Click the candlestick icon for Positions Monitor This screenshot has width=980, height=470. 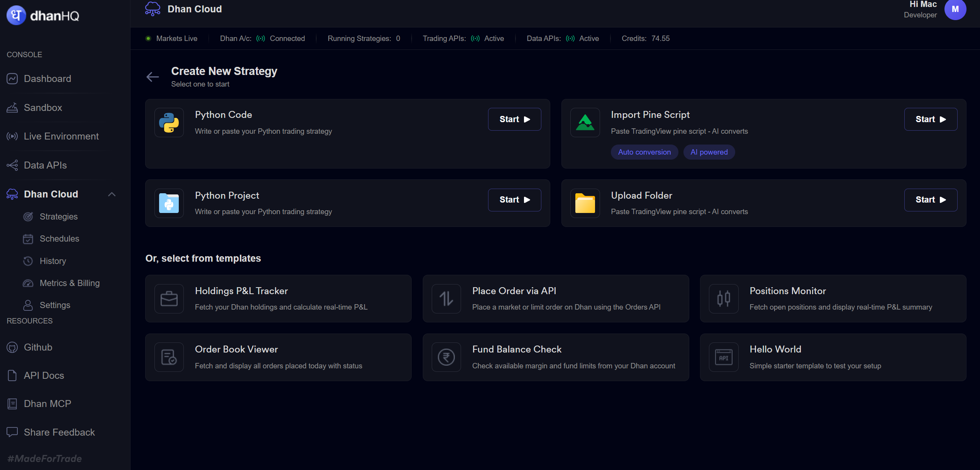[x=724, y=299]
